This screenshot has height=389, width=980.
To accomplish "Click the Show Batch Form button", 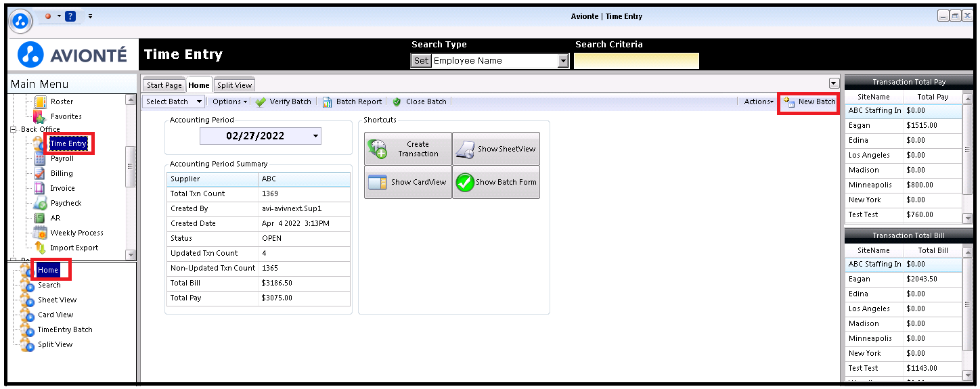I will point(496,182).
